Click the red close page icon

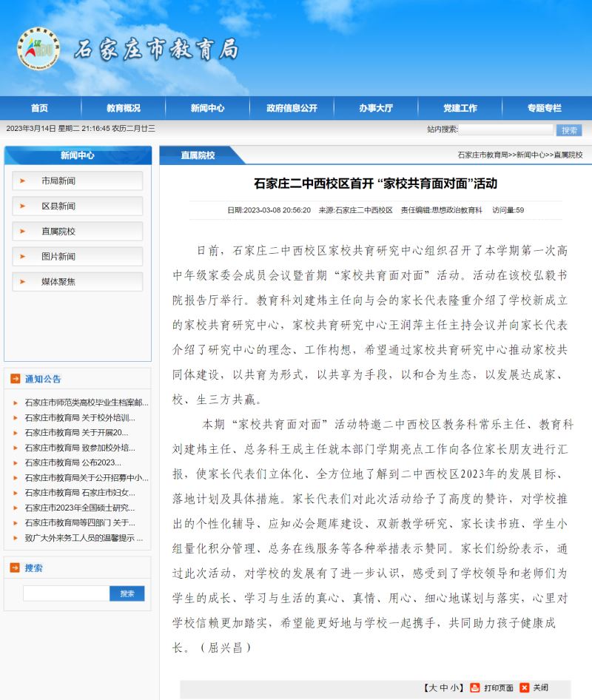(x=525, y=687)
